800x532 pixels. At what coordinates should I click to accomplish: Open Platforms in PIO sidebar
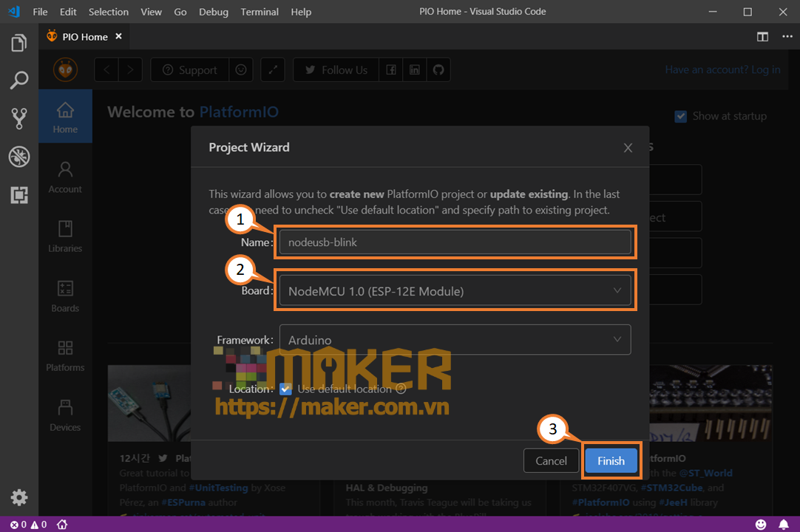click(x=65, y=356)
